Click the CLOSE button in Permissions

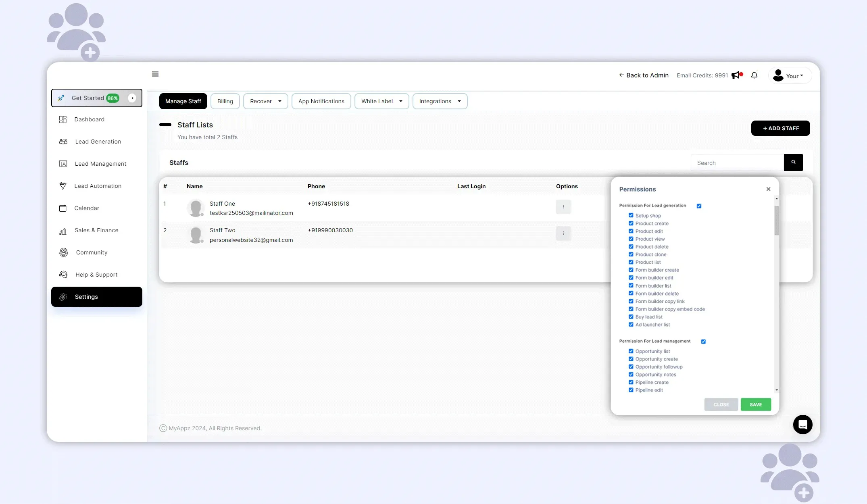[x=721, y=404]
